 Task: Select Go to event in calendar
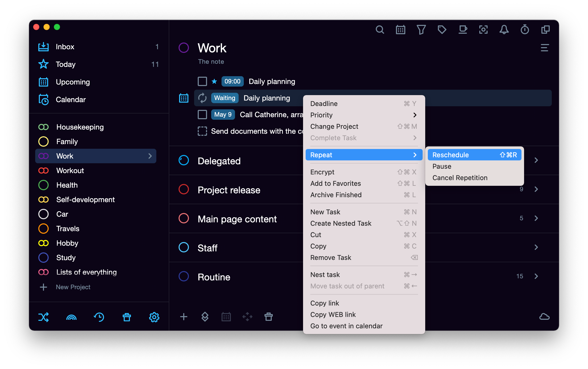tap(364, 326)
